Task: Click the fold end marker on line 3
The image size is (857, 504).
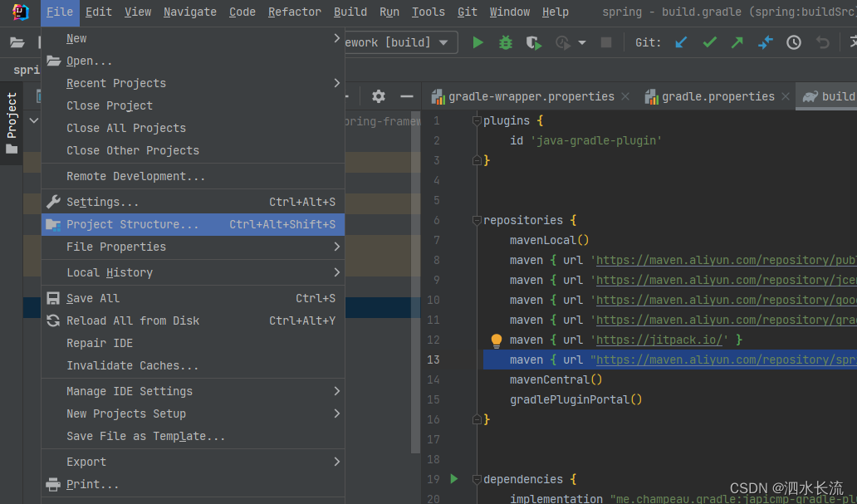Action: 476,160
